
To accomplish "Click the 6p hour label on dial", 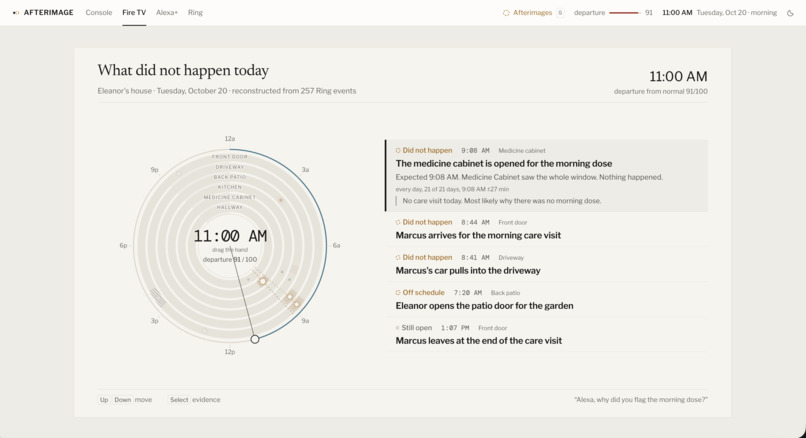I will [x=123, y=246].
